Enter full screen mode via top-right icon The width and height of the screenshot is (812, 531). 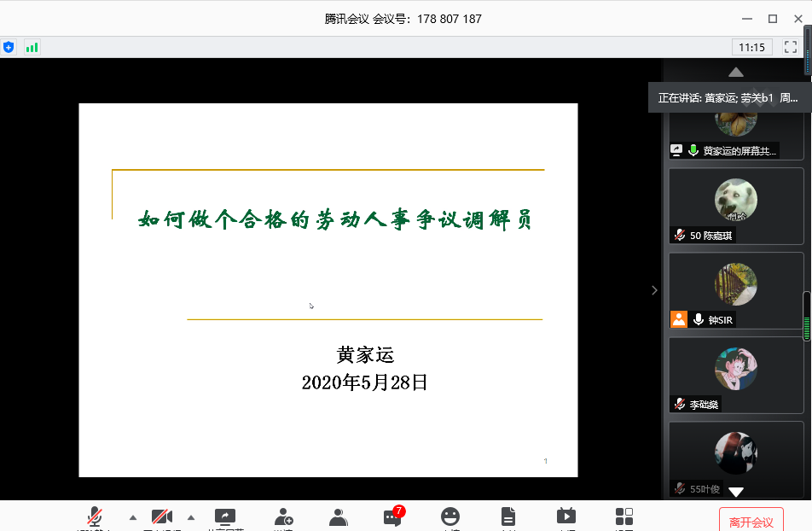pyautogui.click(x=791, y=47)
